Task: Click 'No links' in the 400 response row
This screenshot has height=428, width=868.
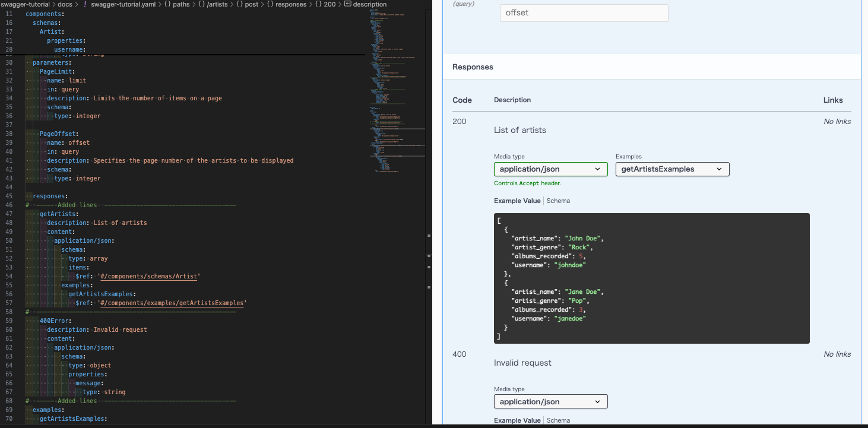Action: (837, 354)
